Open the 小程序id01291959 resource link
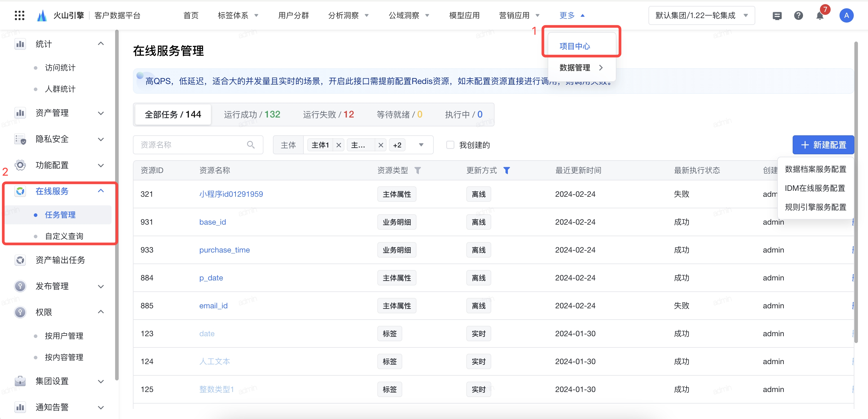 coord(231,194)
